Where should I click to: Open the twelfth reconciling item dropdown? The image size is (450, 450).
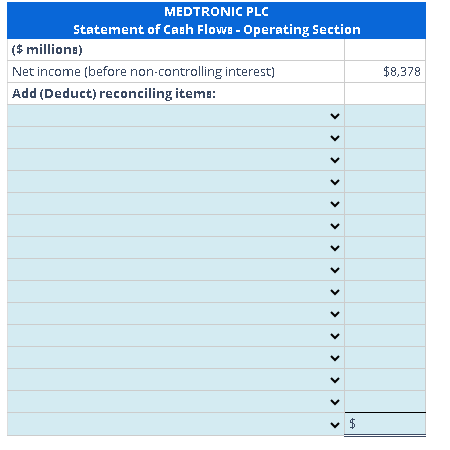(176, 358)
